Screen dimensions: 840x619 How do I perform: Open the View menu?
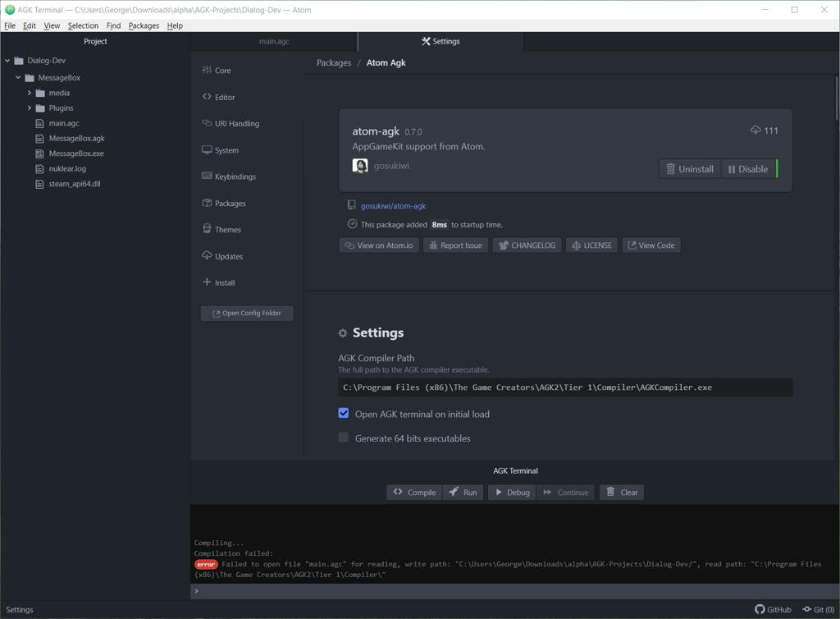(x=52, y=25)
